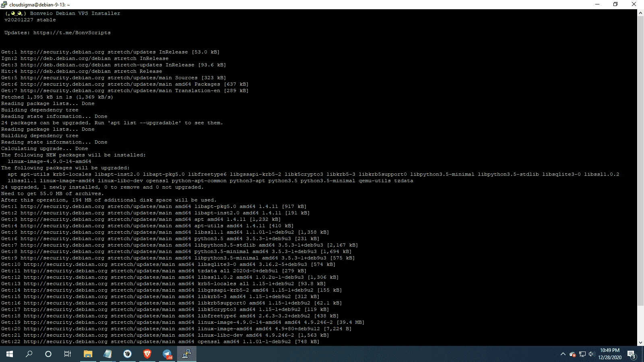The image size is (644, 362).
Task: Click the 'linux-libc-dev amd64' [1,563 kB] line
Action: pos(165,335)
